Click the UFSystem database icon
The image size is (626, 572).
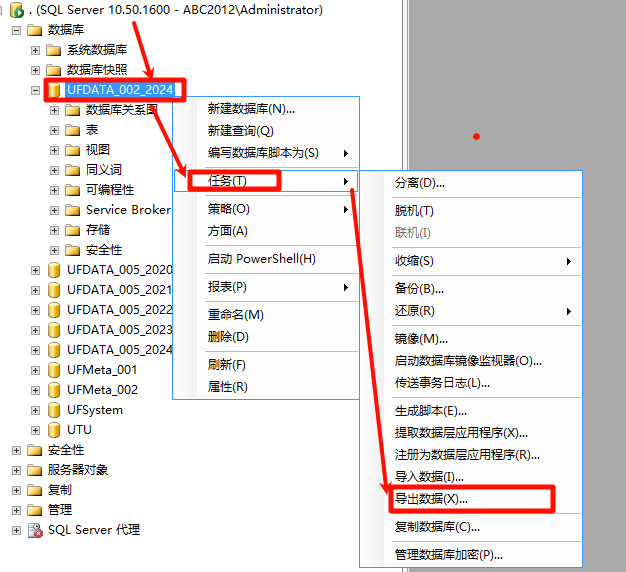click(54, 410)
